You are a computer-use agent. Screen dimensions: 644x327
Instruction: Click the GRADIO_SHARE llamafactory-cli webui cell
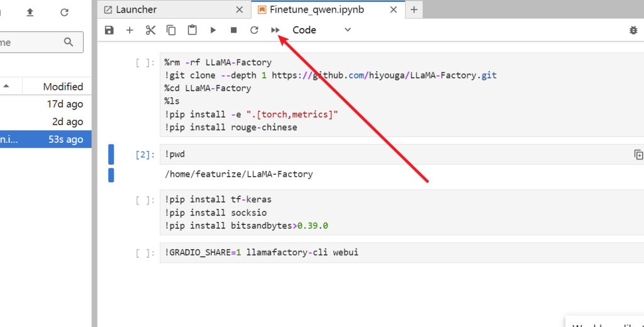pyautogui.click(x=402, y=252)
